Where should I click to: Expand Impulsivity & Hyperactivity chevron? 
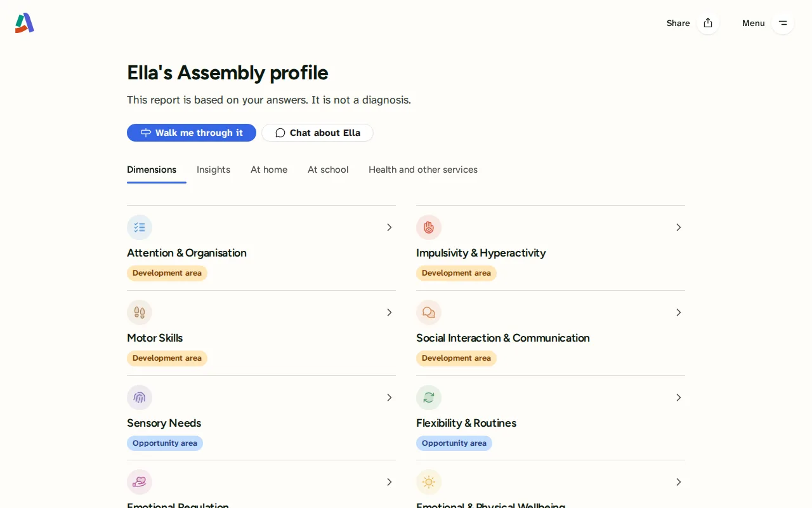pos(679,227)
